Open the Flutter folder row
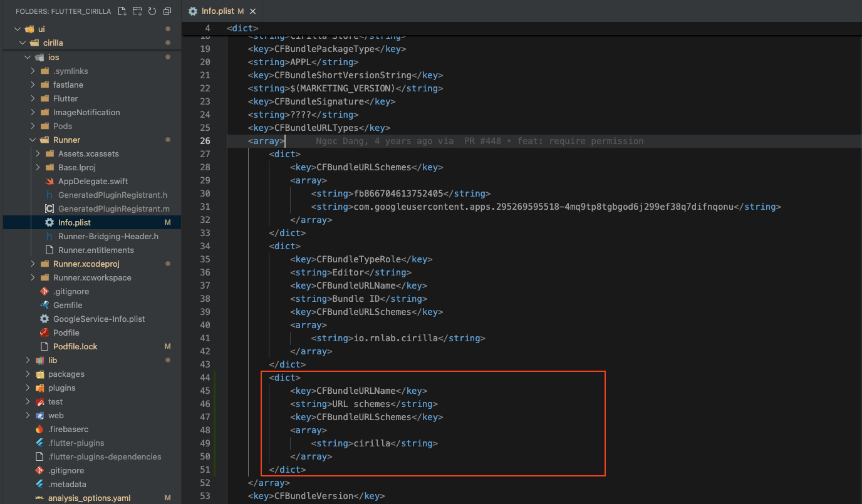The height and width of the screenshot is (504, 862). click(91, 98)
